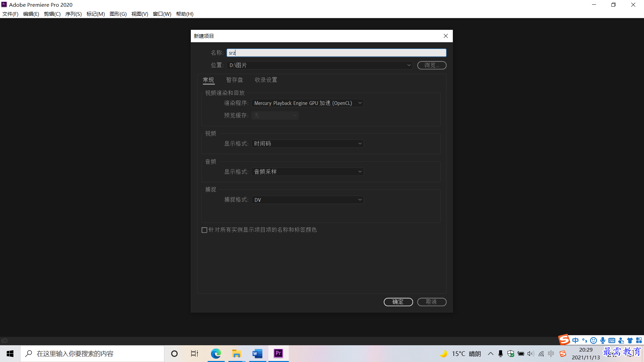The image size is (644, 362).
Task: Open the video display format dropdown showing 时间码
Action: 308,143
